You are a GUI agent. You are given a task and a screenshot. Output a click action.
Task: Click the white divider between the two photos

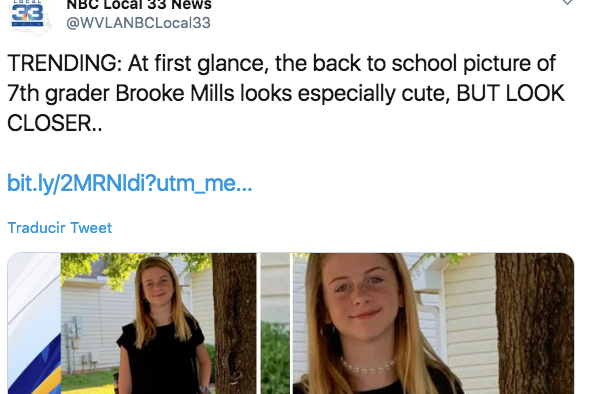(259, 323)
